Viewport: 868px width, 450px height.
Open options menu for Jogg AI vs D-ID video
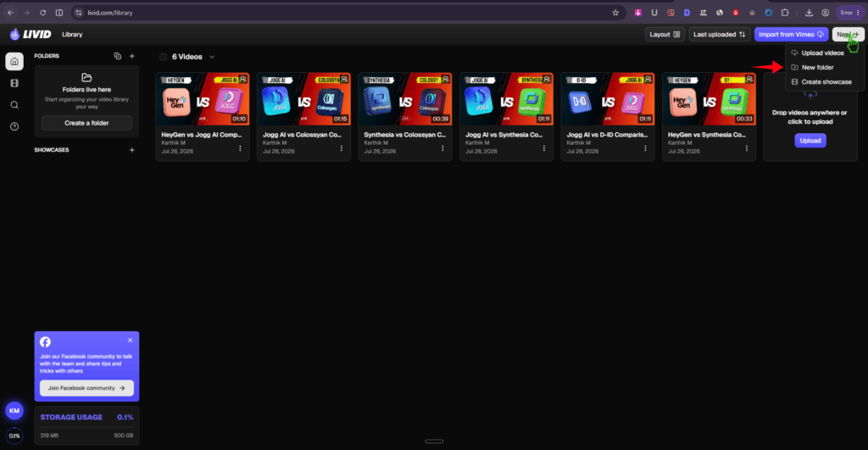(645, 148)
